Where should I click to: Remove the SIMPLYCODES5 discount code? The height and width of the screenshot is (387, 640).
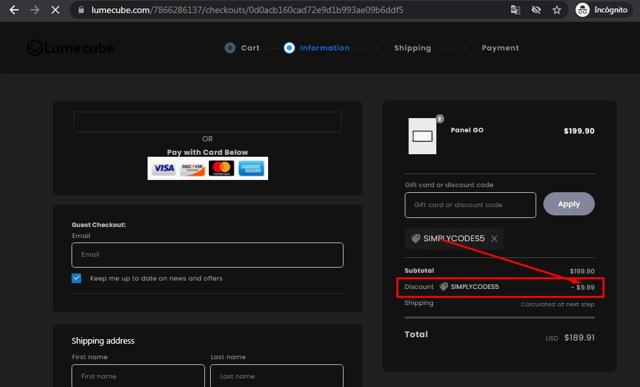click(x=494, y=238)
